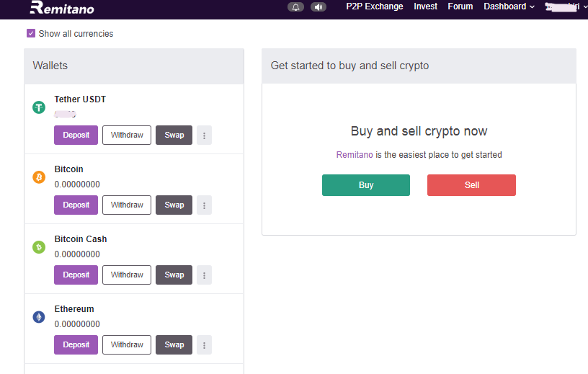Open the Invest menu item
Viewport: 588px width, 374px height.
(425, 6)
